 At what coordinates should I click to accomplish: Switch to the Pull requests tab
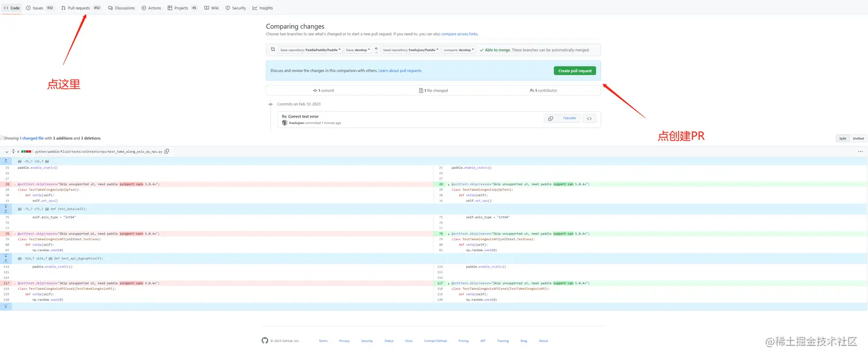[81, 8]
